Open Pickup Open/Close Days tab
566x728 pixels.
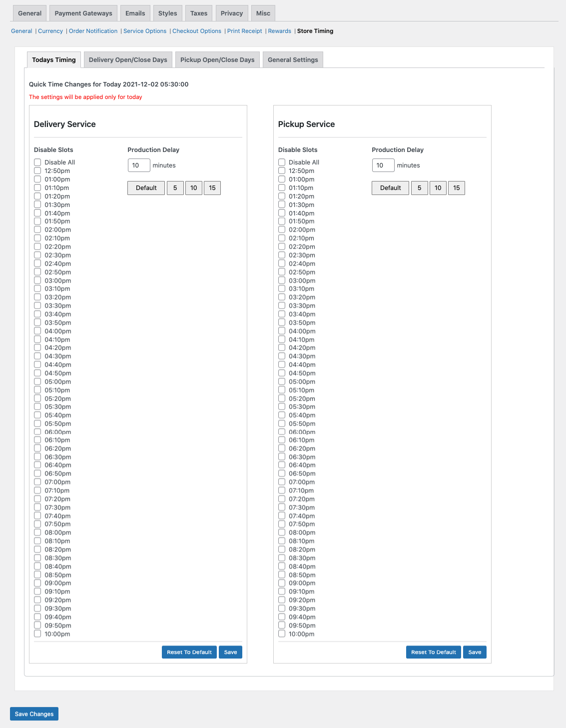point(217,60)
